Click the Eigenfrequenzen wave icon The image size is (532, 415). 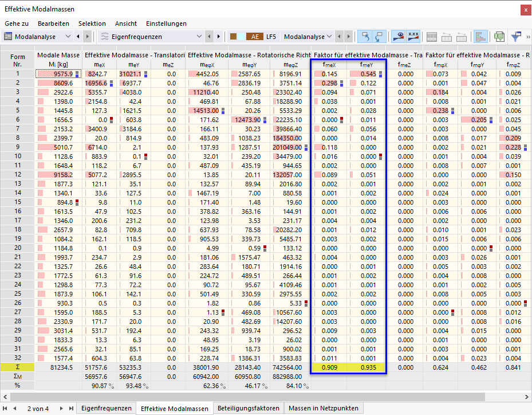pyautogui.click(x=105, y=36)
